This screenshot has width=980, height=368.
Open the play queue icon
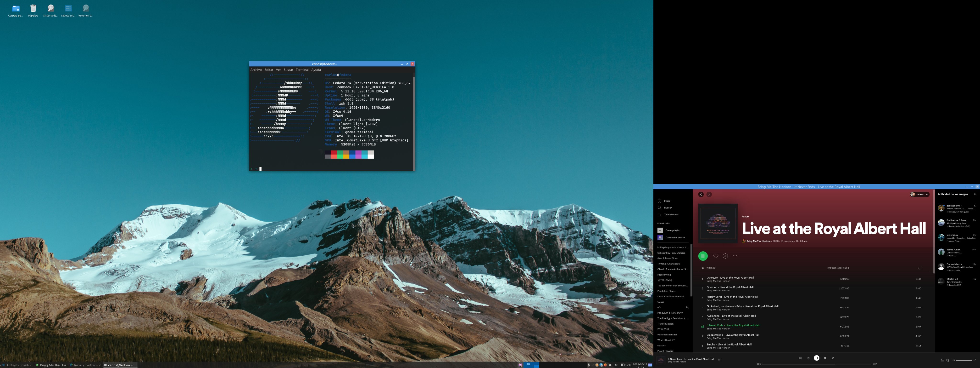pos(942,360)
